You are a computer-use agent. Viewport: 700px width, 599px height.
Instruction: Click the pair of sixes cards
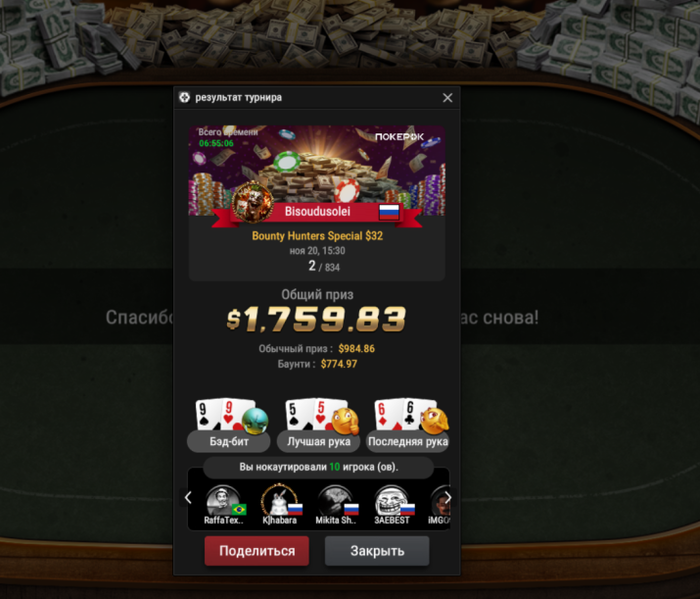[404, 414]
